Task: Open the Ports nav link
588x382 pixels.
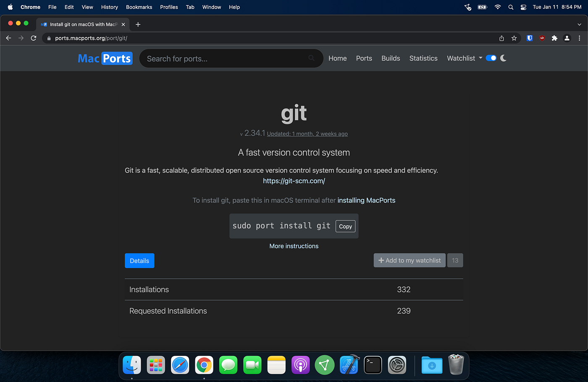Action: pos(364,58)
